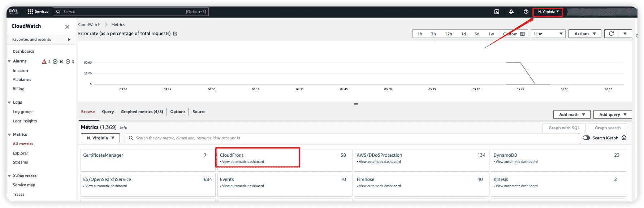This screenshot has height=208, width=644.
Task: Collapse the Logs section
Action: click(x=9, y=103)
